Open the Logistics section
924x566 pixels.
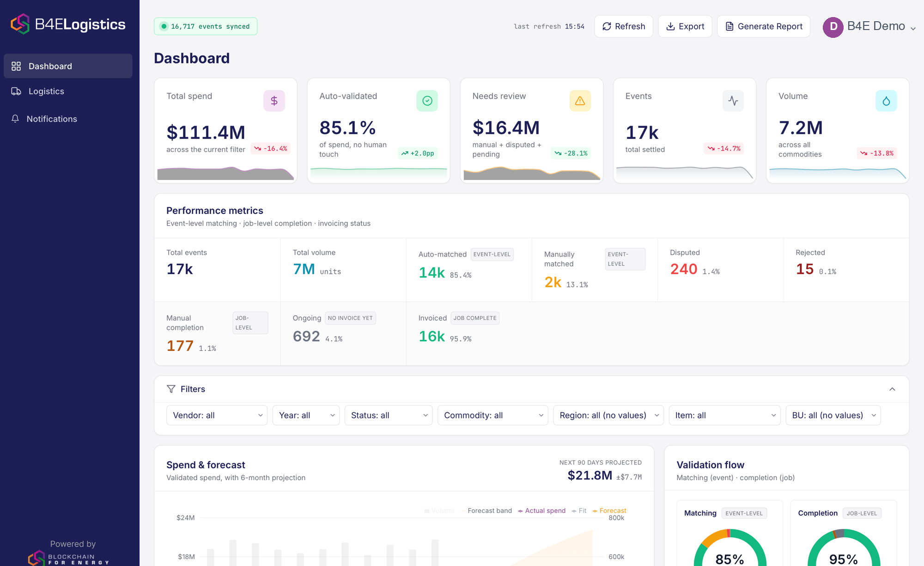point(68,91)
